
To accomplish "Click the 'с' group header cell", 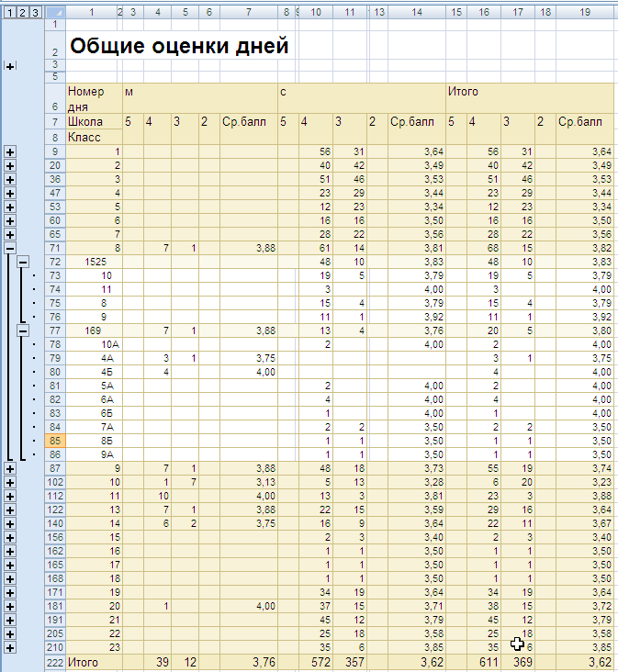I will (x=362, y=98).
